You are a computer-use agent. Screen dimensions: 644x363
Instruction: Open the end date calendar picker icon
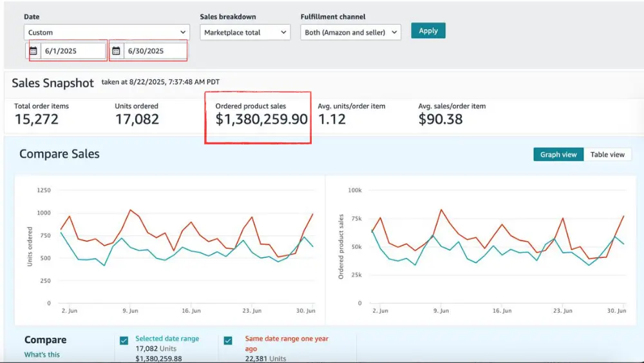coord(116,51)
